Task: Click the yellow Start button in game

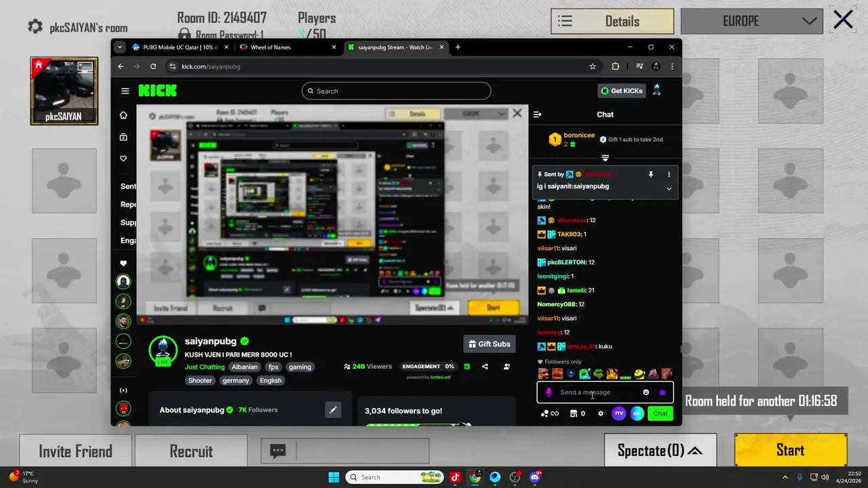Action: tap(791, 450)
